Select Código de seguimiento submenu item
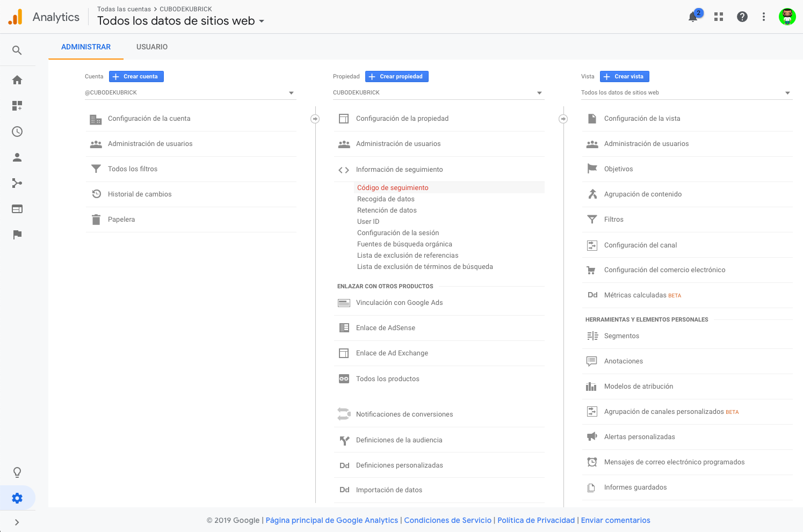The height and width of the screenshot is (532, 803). 450,187
